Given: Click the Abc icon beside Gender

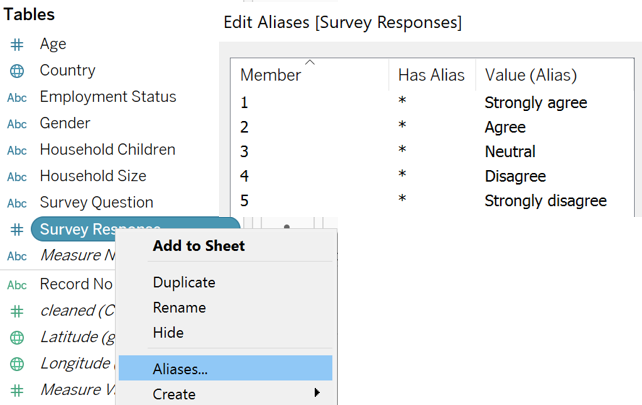Looking at the screenshot, I should coord(17,124).
